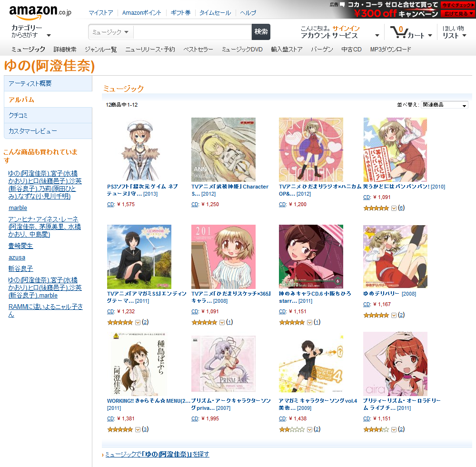Click the search text input field

[x=192, y=32]
